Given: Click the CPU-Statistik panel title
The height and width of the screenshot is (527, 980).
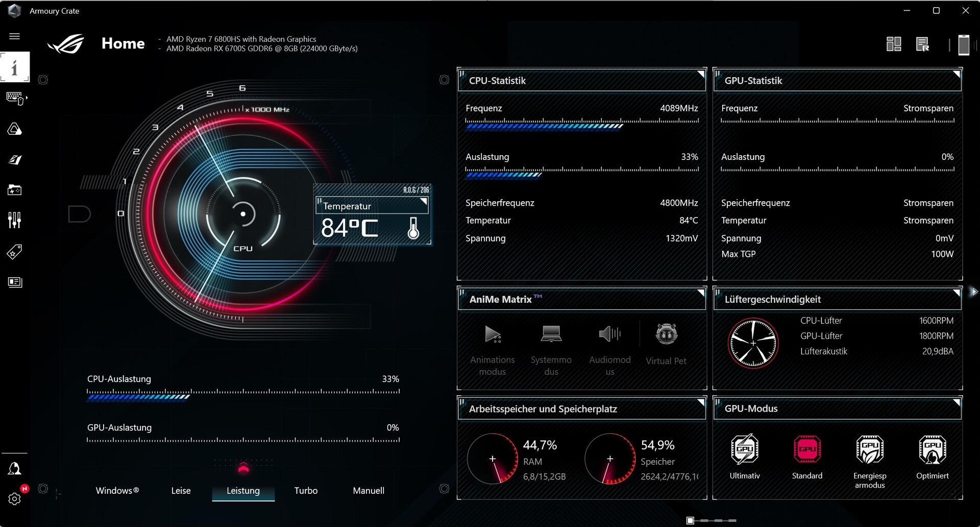Looking at the screenshot, I should pos(497,81).
